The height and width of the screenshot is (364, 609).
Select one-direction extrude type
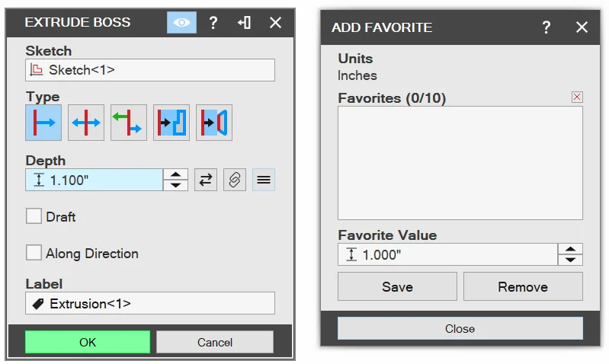pos(43,123)
